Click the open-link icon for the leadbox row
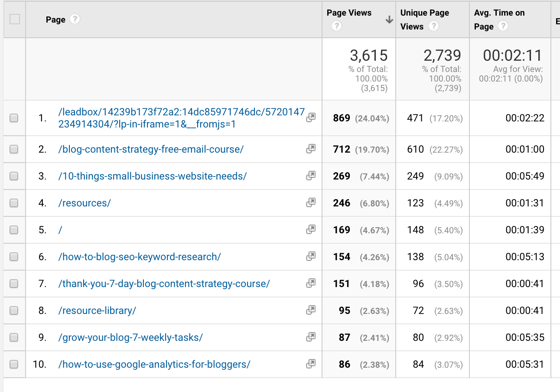560x392 pixels. (311, 118)
